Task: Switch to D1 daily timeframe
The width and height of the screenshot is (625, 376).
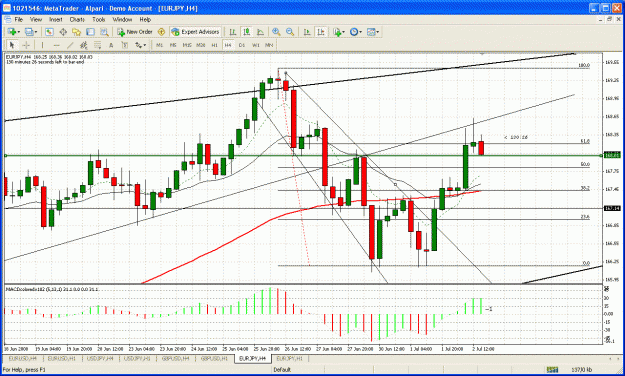Action: [x=242, y=45]
